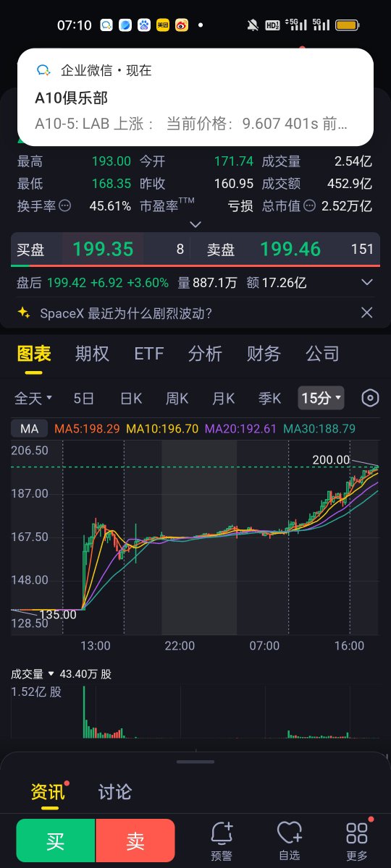
Task: Select the 5日 chart period
Action: pos(84,398)
